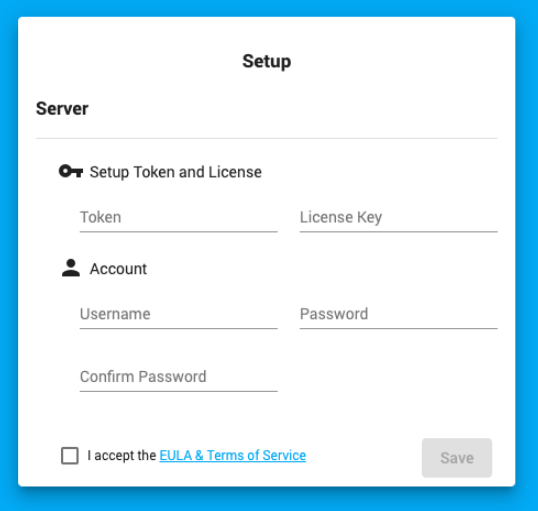
Task: Click the empty card area right of Server heading
Action: click(x=292, y=108)
